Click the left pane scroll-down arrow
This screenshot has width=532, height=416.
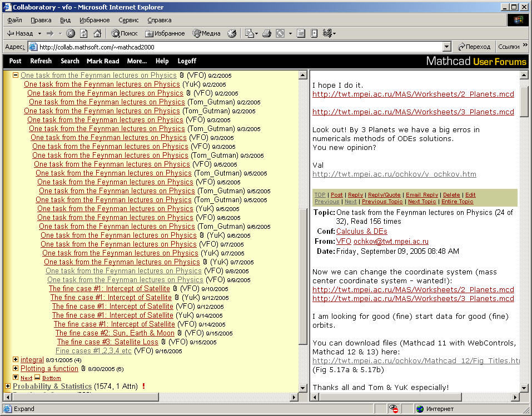point(303,388)
